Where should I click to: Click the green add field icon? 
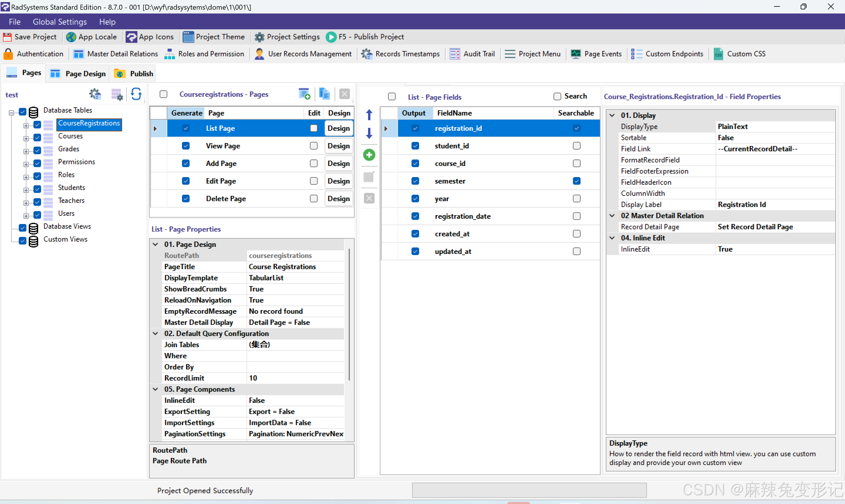tap(369, 155)
